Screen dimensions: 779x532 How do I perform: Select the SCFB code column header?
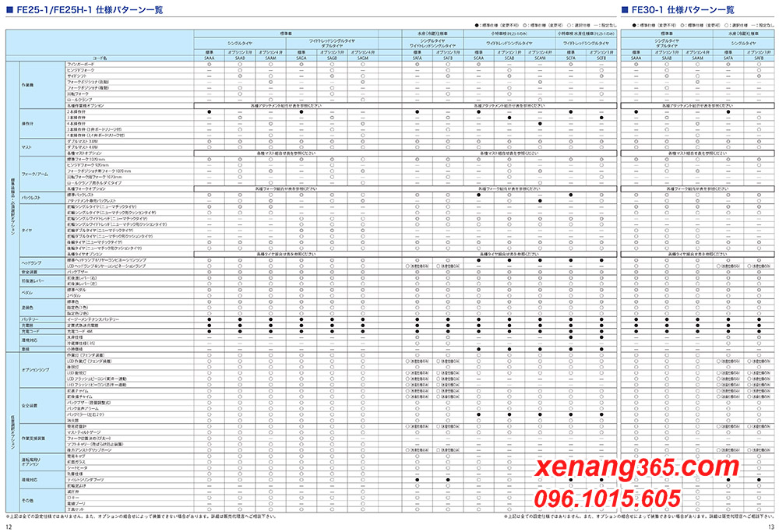pos(601,58)
